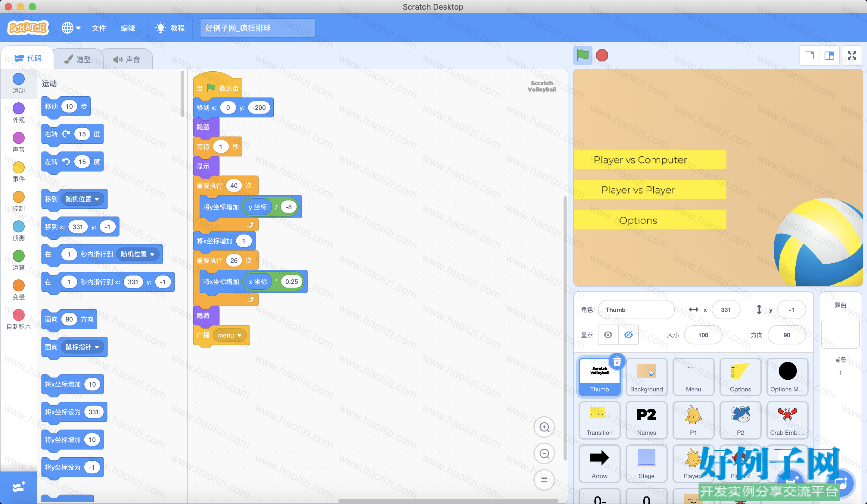
Task: Zoom out on the code workspace
Action: pyautogui.click(x=544, y=453)
